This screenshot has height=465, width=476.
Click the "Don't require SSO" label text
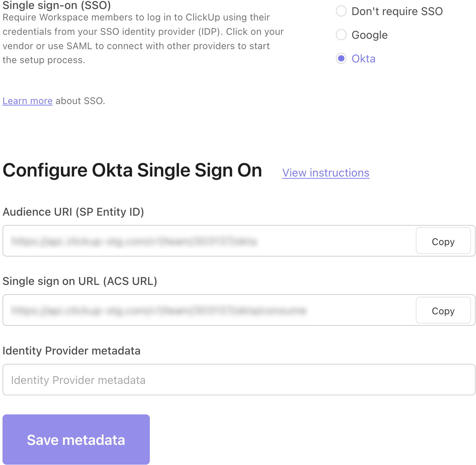pyautogui.click(x=397, y=11)
